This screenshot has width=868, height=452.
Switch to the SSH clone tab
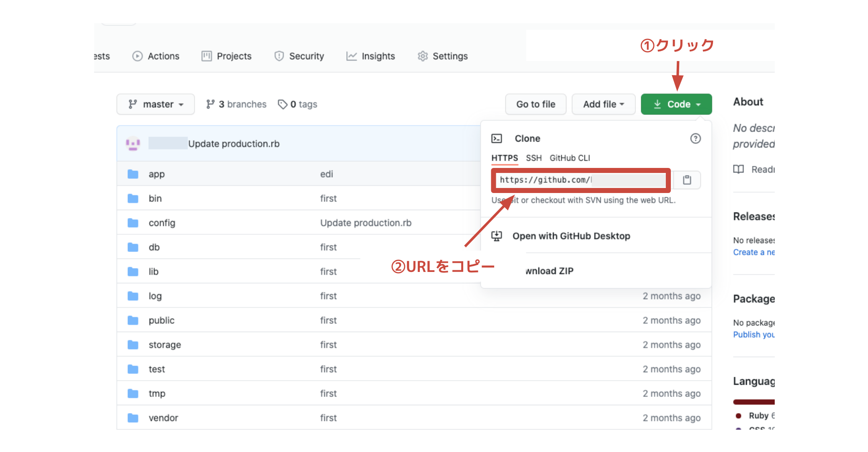pos(533,158)
